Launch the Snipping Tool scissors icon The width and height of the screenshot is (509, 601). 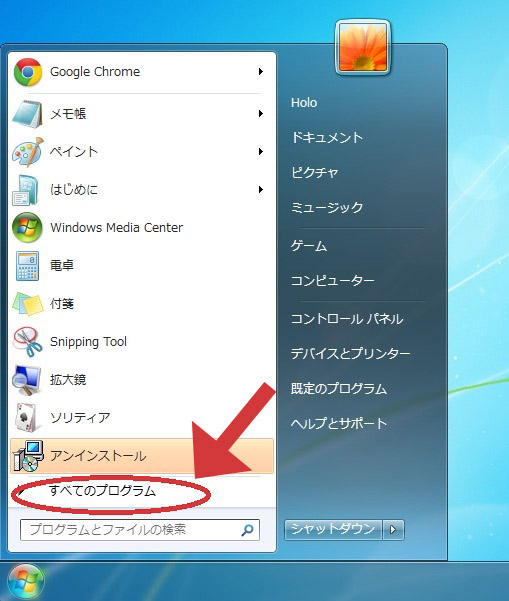27,342
